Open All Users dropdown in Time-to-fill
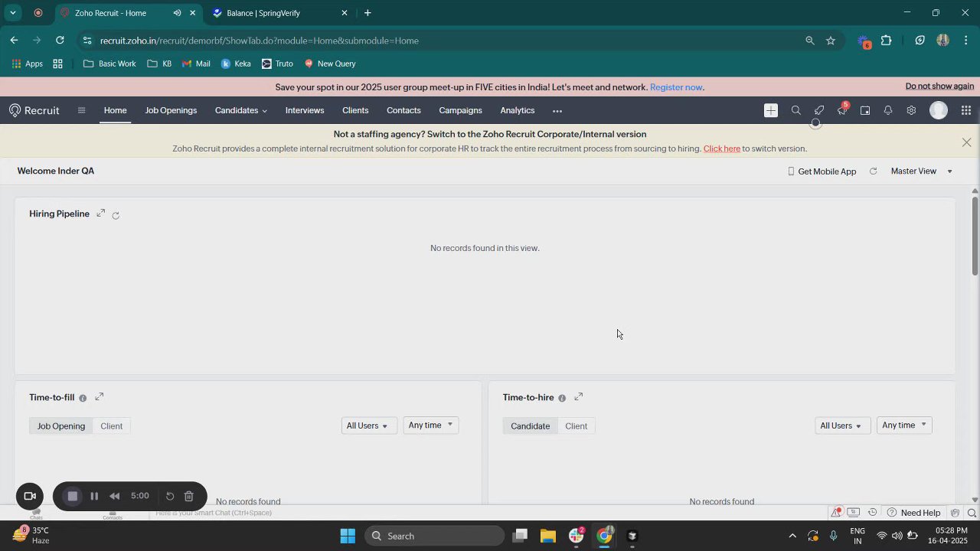 pos(368,425)
